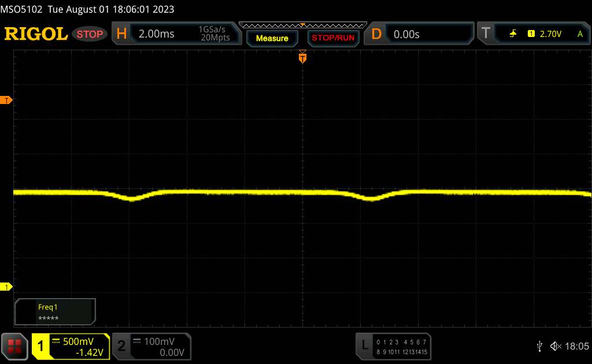
Task: Click the RIGOL logo
Action: click(36, 34)
